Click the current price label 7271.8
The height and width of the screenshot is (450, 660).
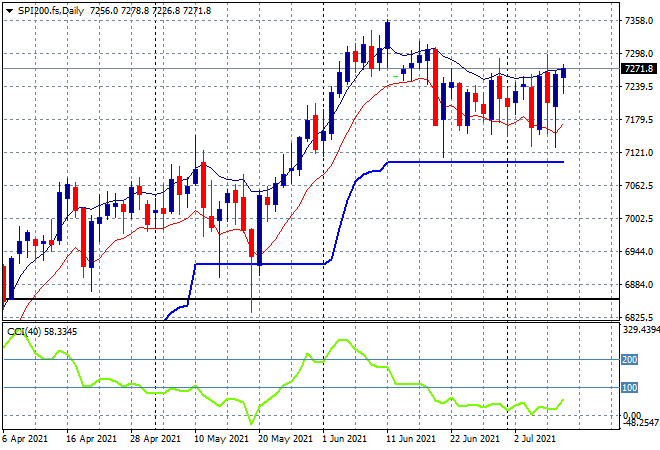[x=639, y=69]
